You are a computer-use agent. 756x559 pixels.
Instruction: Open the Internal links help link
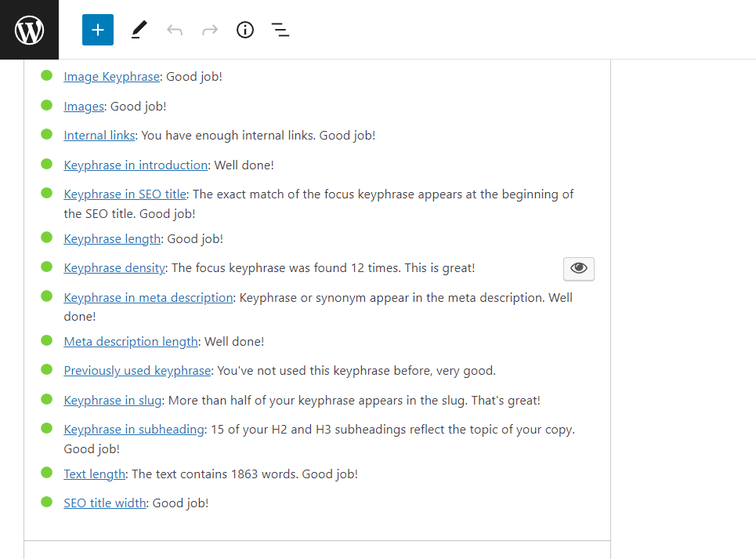coord(99,135)
